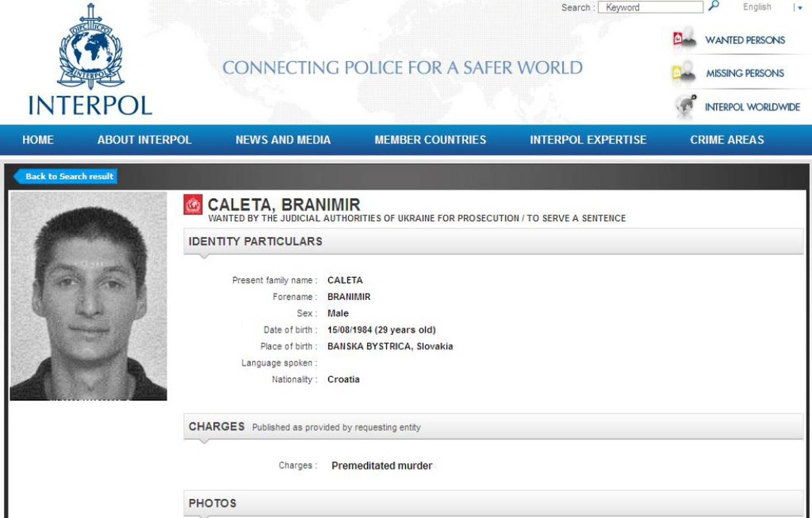Click the Keyword search input field
The height and width of the screenshot is (518, 812).
click(650, 7)
